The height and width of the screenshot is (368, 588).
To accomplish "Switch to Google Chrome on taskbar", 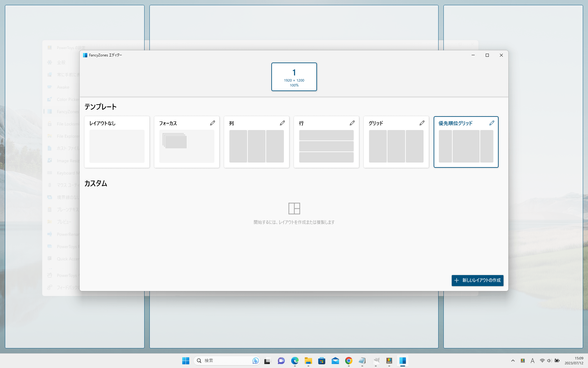I will click(x=349, y=361).
